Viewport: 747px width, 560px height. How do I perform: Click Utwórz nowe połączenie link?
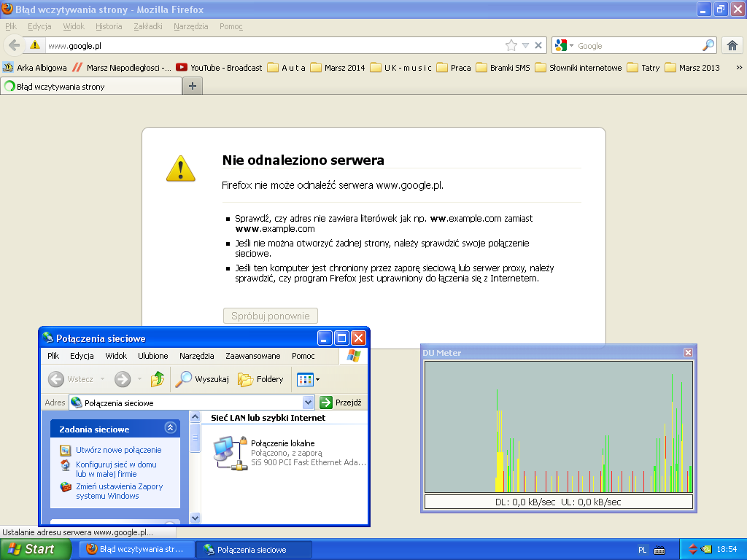tap(119, 450)
